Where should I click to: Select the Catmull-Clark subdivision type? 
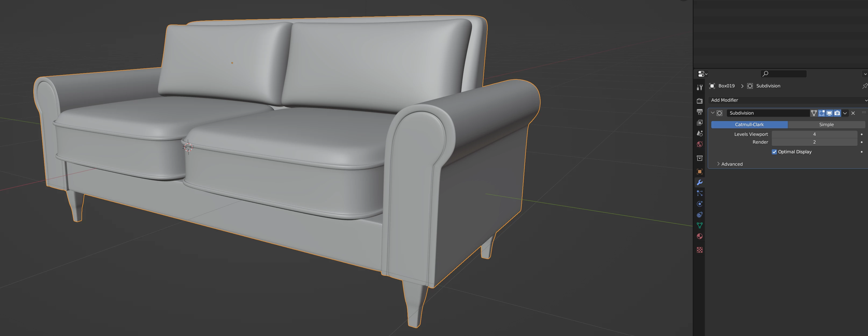749,125
